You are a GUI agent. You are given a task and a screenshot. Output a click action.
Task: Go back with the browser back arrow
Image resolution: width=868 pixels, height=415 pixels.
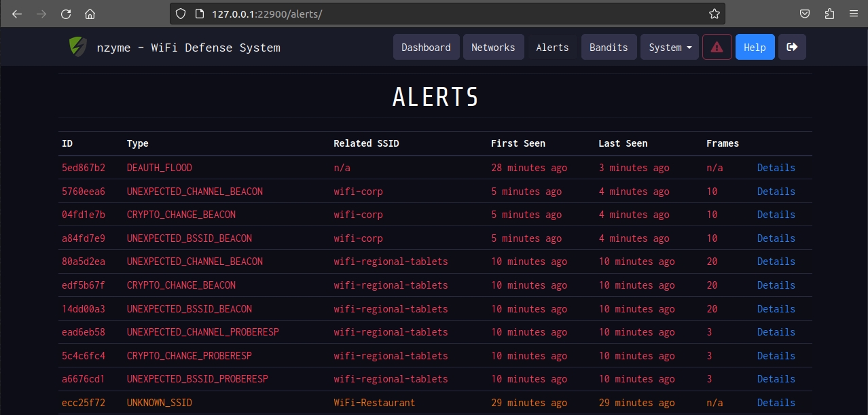(x=18, y=14)
